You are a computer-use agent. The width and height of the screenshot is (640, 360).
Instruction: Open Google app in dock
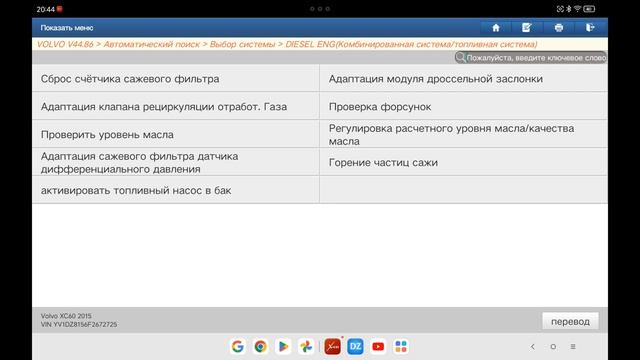(238, 347)
